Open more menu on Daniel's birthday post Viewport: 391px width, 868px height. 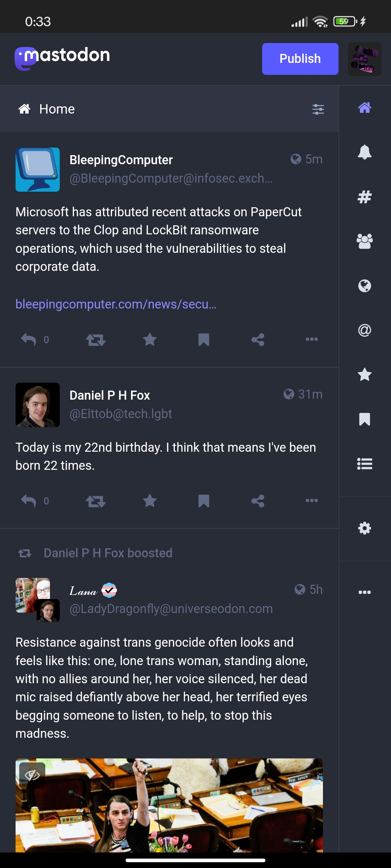312,501
